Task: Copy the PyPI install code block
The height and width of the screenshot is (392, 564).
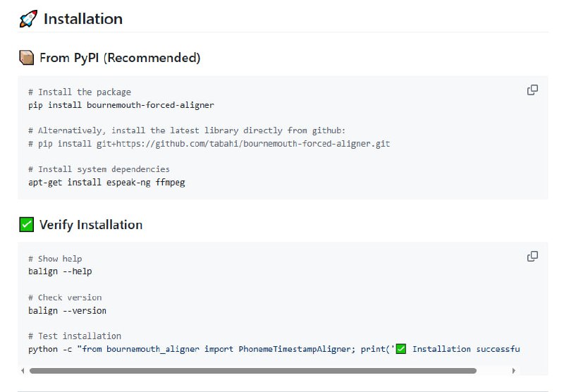Action: 532,90
